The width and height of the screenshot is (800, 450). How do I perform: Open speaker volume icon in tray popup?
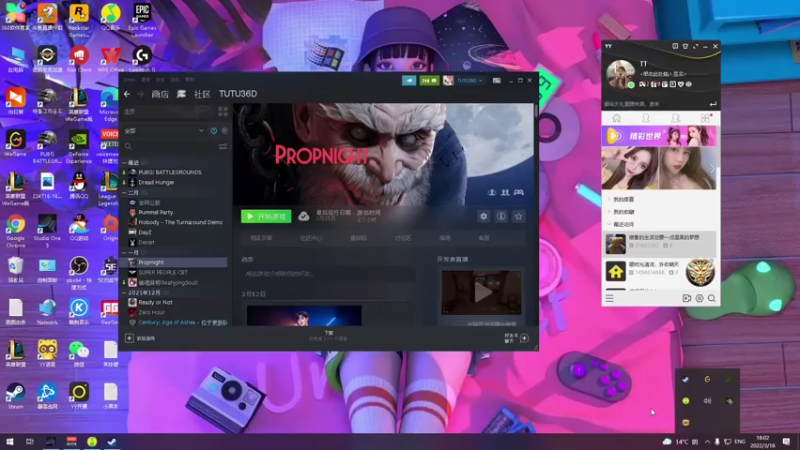[x=707, y=401]
